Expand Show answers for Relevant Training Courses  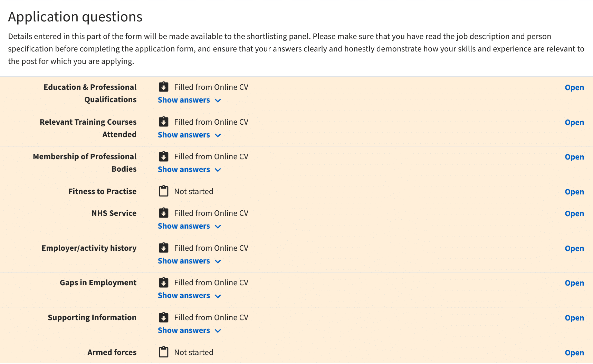tap(189, 135)
